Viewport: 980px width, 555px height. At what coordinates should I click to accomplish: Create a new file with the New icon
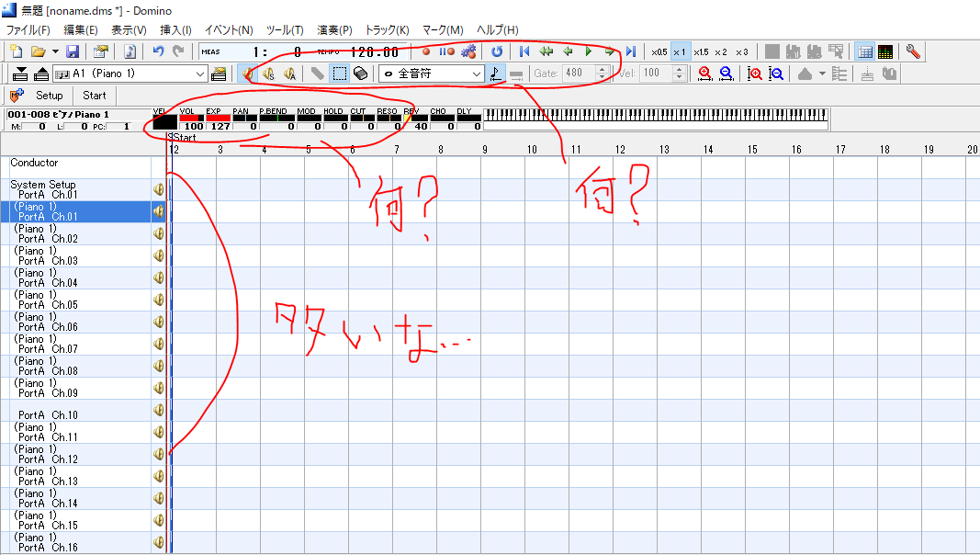click(x=17, y=51)
